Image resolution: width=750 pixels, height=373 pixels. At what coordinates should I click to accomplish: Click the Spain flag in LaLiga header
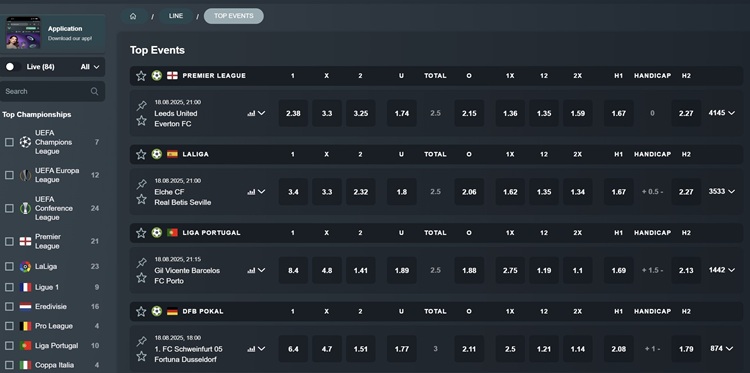[172, 154]
